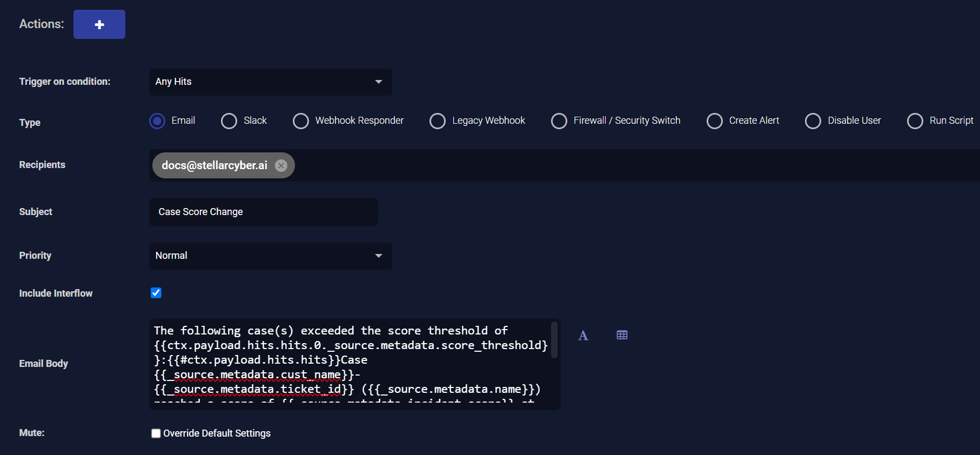Enable Override Default Settings checkbox
This screenshot has height=455, width=980.
(156, 433)
